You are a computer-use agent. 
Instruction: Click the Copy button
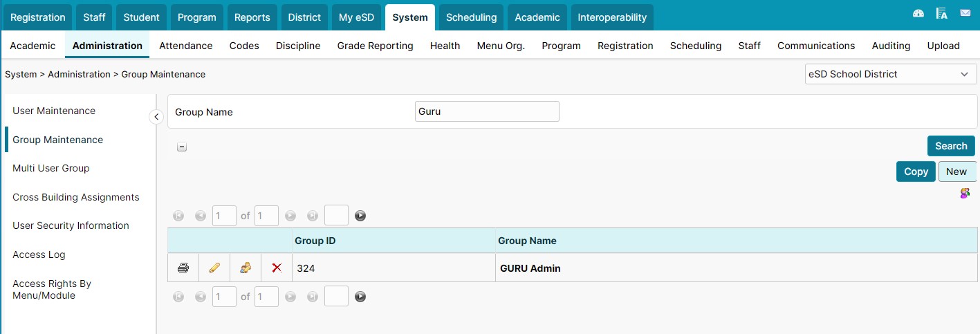click(916, 171)
